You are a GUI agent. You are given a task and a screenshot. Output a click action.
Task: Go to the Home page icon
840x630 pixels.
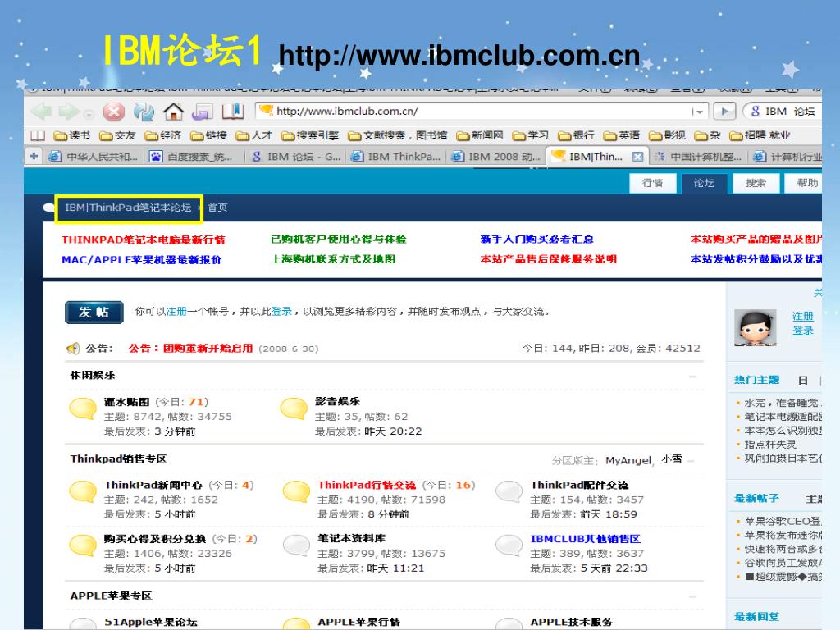coord(173,112)
